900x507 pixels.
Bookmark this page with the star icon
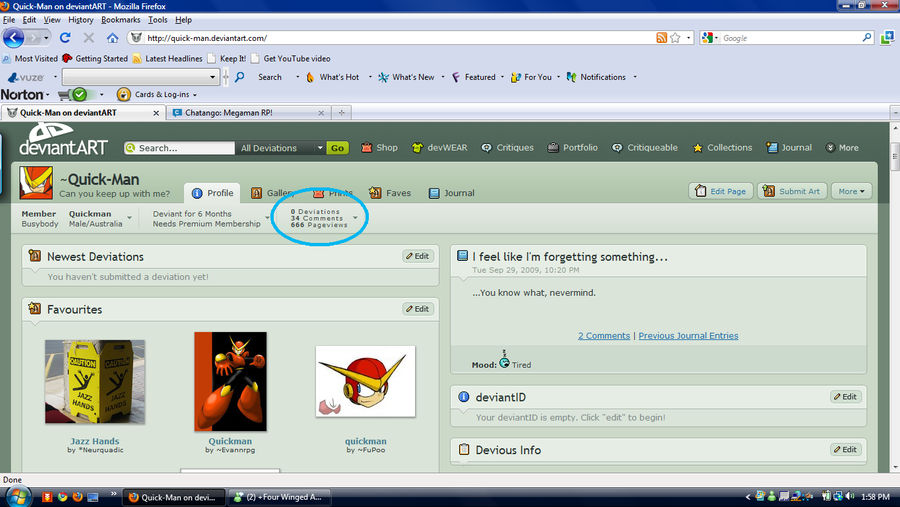click(675, 38)
